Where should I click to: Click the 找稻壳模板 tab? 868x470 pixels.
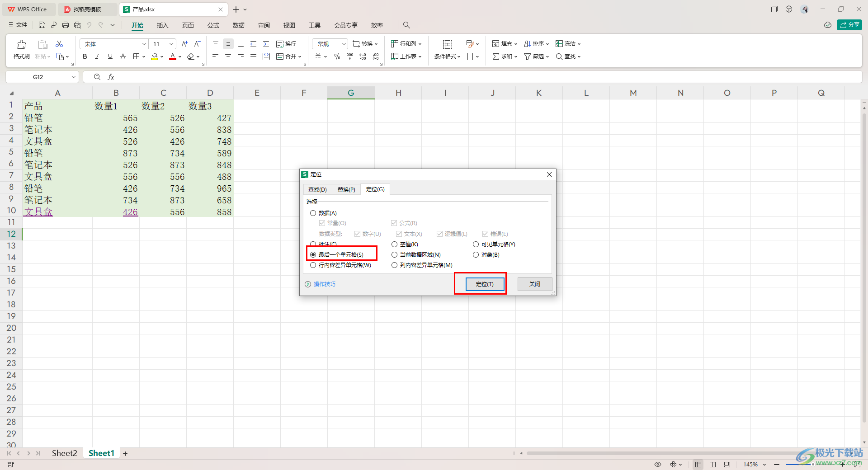(87, 9)
